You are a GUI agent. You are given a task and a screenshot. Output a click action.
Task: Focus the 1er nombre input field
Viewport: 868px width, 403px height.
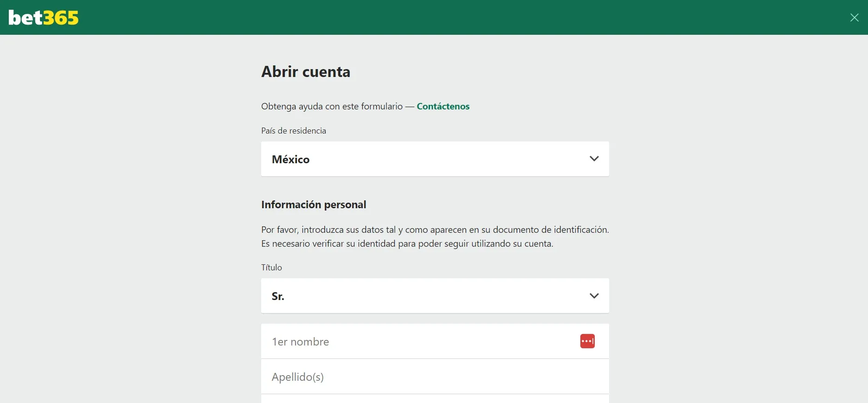[x=435, y=341]
